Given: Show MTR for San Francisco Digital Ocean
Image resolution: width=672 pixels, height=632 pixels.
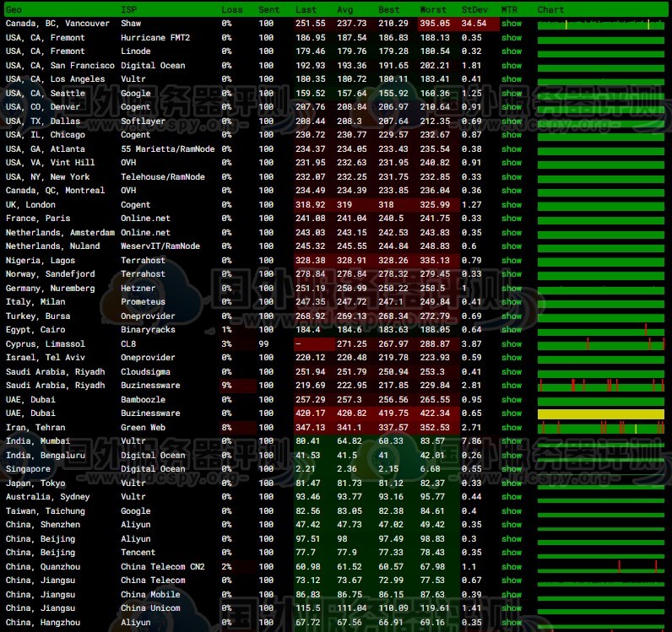Looking at the screenshot, I should coord(512,66).
